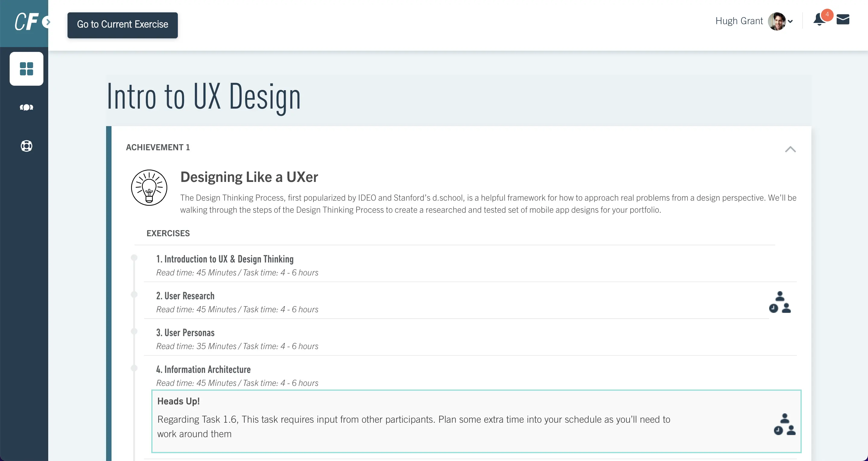Click the lightbulb achievement icon
The image size is (868, 461).
click(x=149, y=187)
